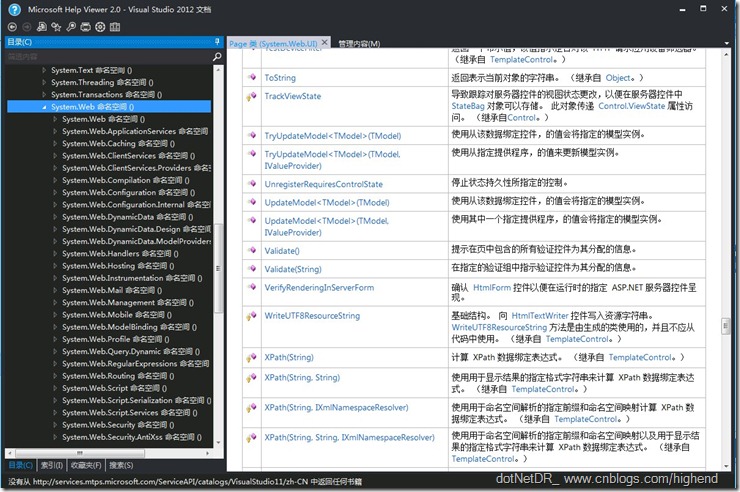This screenshot has width=740, height=492.
Task: Open the TrackViewState method link
Action: pyautogui.click(x=293, y=96)
